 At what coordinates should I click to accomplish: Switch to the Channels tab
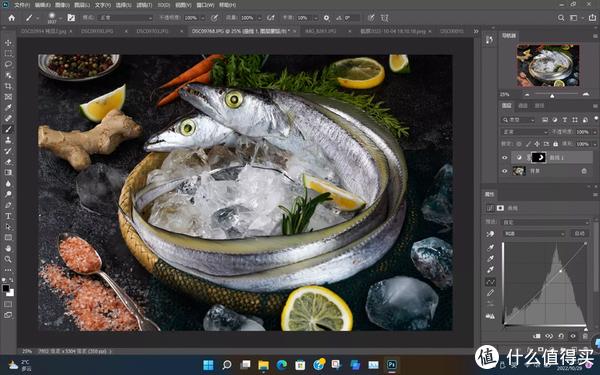523,106
